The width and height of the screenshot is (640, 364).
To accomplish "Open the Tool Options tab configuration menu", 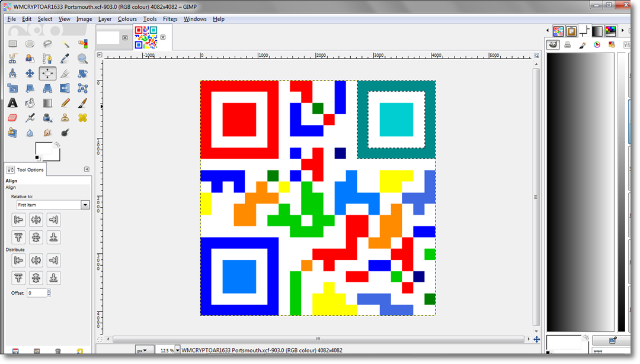I will [87, 169].
